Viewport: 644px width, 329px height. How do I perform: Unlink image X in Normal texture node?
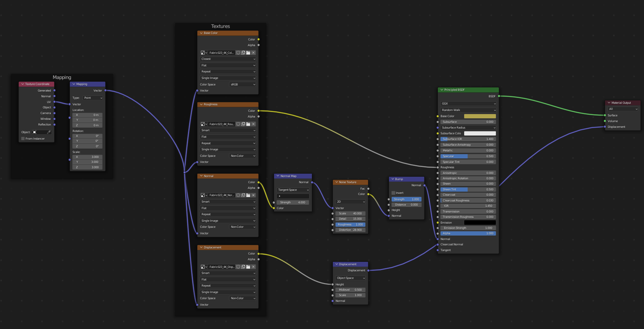point(253,195)
